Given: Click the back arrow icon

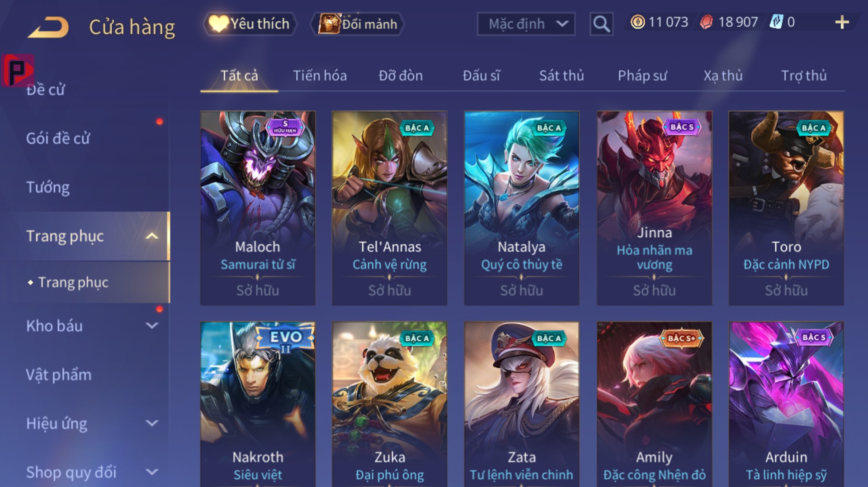Looking at the screenshot, I should point(48,27).
